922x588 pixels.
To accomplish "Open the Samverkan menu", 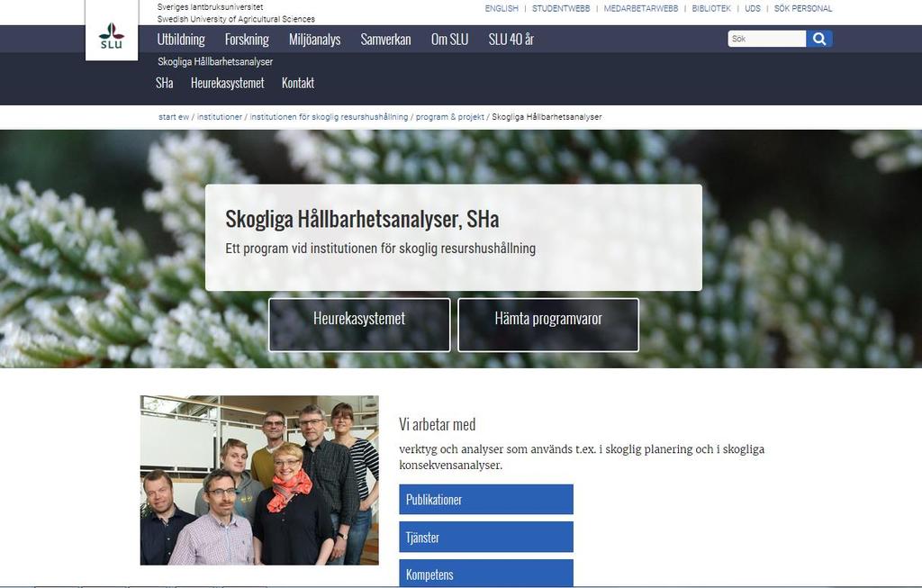I will click(x=385, y=40).
